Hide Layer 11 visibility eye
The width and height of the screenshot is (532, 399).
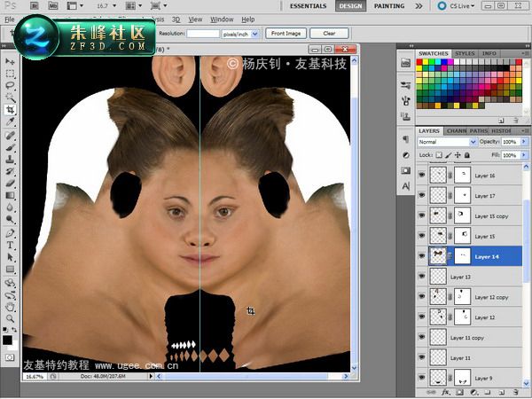pos(422,357)
